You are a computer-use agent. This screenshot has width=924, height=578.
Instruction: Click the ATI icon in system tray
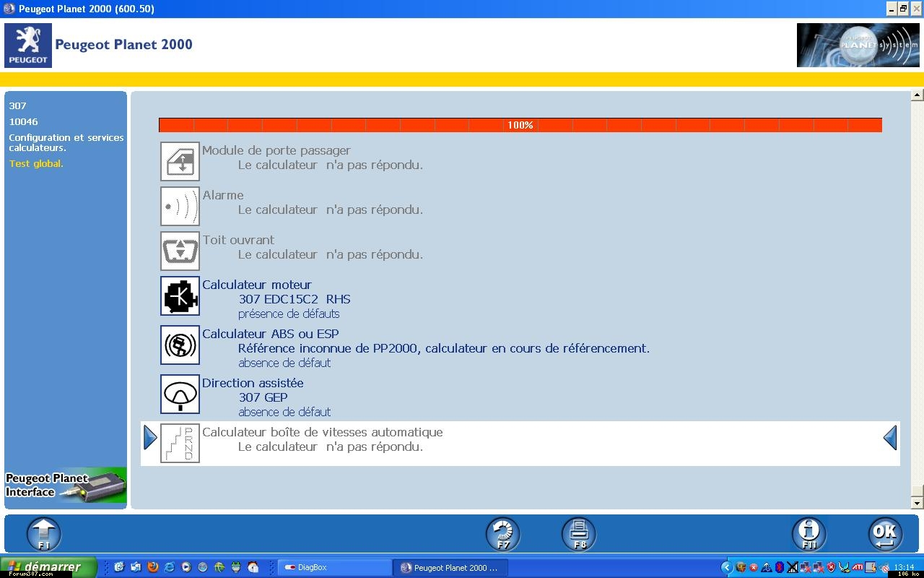pyautogui.click(x=858, y=567)
